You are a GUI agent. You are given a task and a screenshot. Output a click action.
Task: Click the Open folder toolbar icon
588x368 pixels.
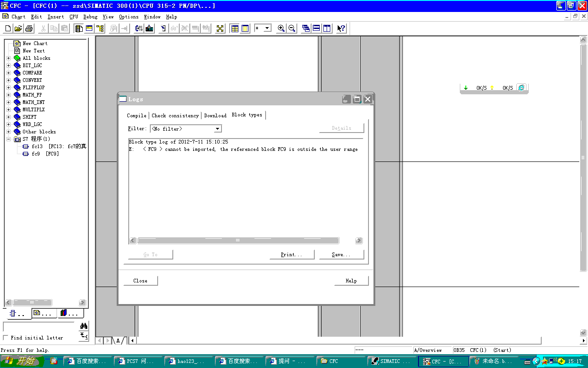(18, 29)
